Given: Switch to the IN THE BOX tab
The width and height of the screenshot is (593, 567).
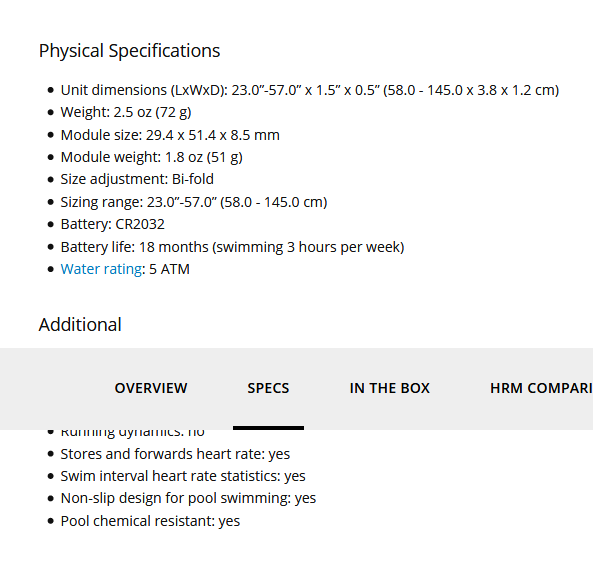Looking at the screenshot, I should coord(390,388).
